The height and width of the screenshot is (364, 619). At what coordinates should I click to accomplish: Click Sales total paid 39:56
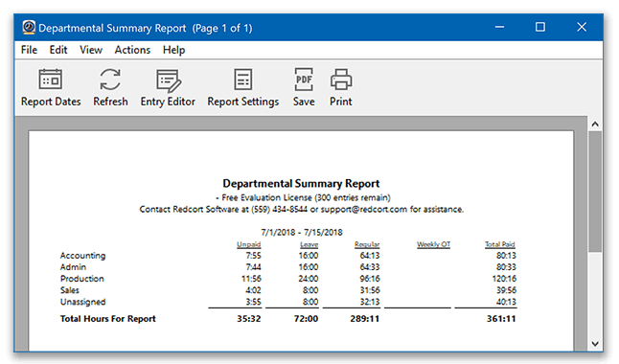coord(506,290)
